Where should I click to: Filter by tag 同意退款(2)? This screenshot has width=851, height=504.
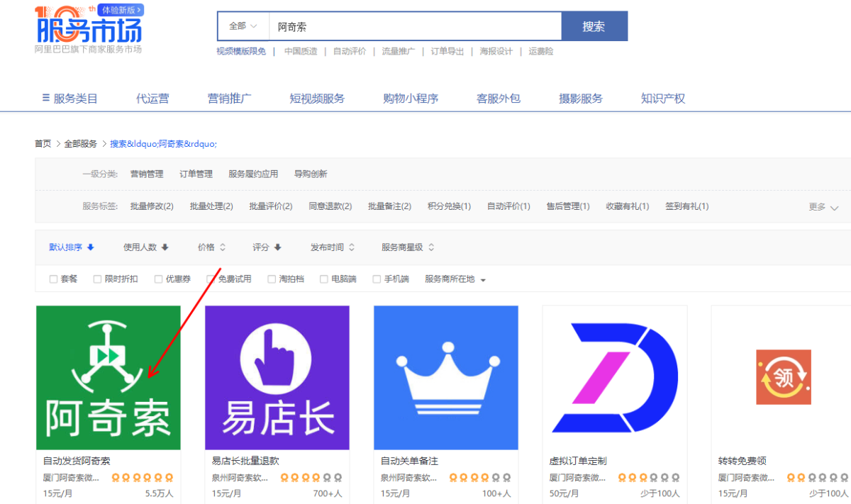coord(330,206)
